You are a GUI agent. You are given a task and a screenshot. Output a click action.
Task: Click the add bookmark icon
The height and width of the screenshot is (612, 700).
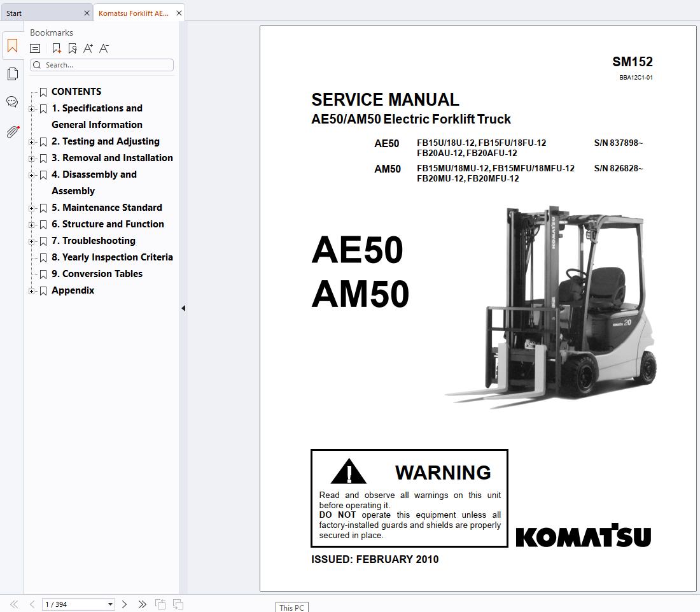tap(56, 48)
